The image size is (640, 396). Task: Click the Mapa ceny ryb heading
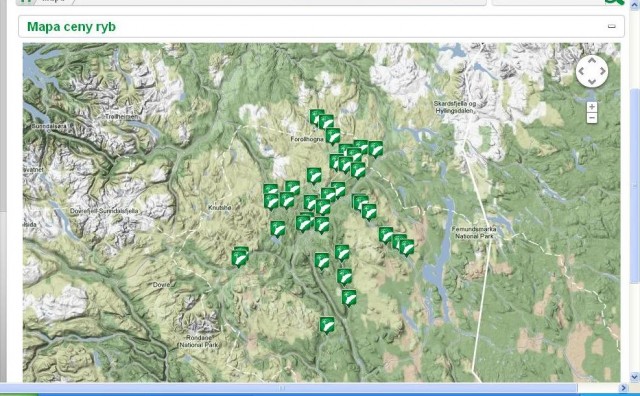tap(71, 27)
